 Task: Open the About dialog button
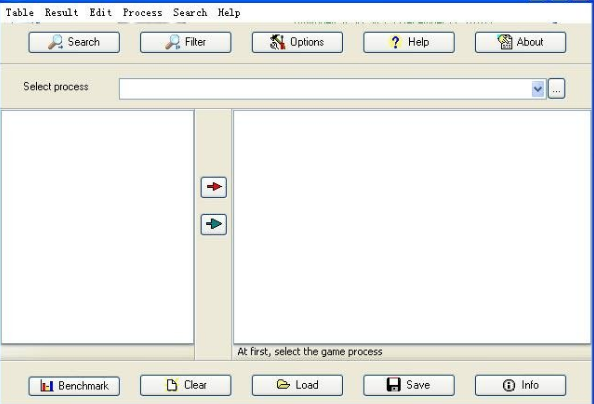coord(521,42)
